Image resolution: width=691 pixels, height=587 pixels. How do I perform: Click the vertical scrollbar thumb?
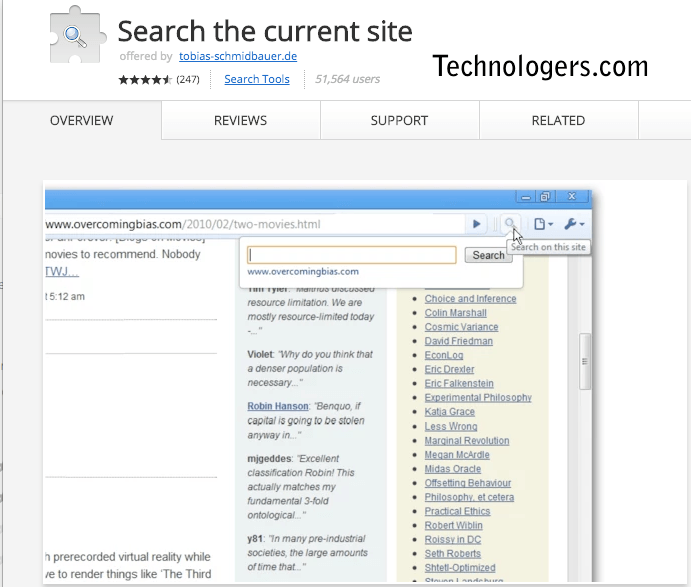[x=585, y=361]
